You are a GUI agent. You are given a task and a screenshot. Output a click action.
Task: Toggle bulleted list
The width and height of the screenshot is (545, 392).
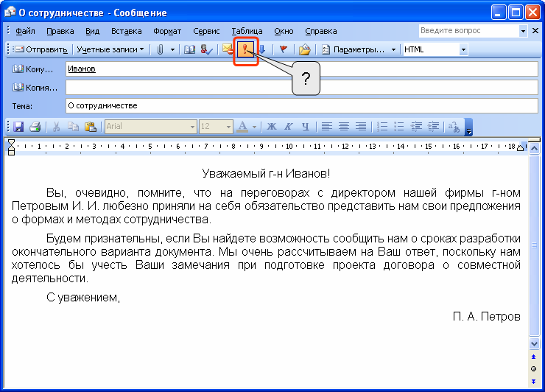[x=399, y=127]
